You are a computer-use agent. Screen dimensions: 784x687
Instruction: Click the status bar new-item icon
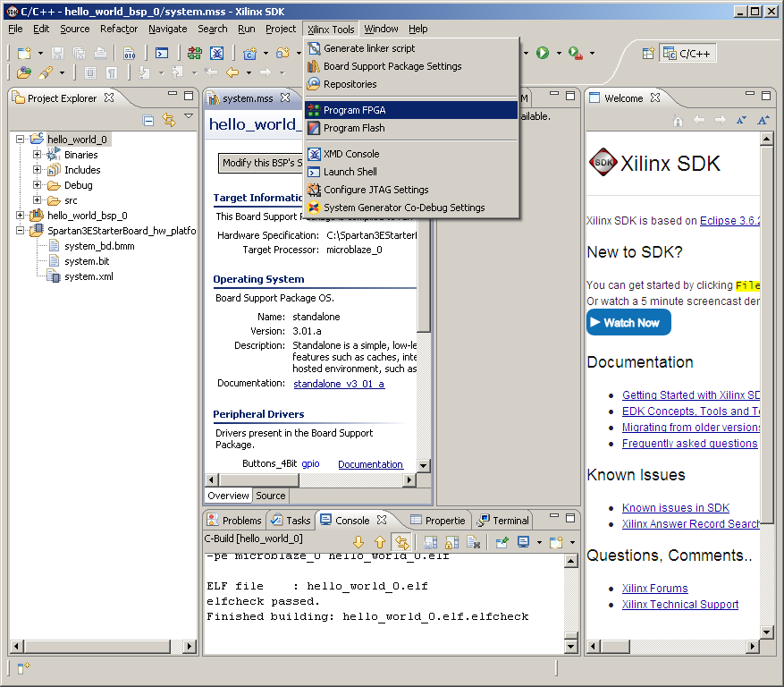coord(23,668)
